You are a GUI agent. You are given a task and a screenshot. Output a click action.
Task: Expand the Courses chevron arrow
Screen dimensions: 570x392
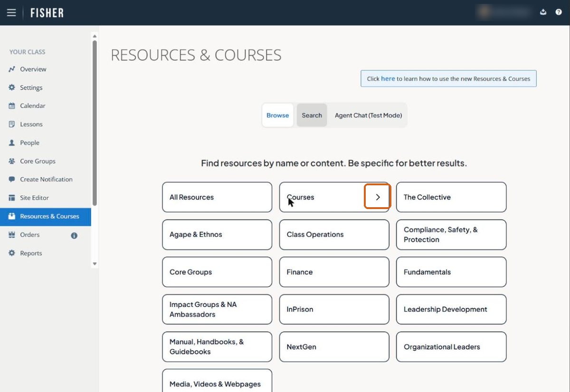[x=378, y=197]
